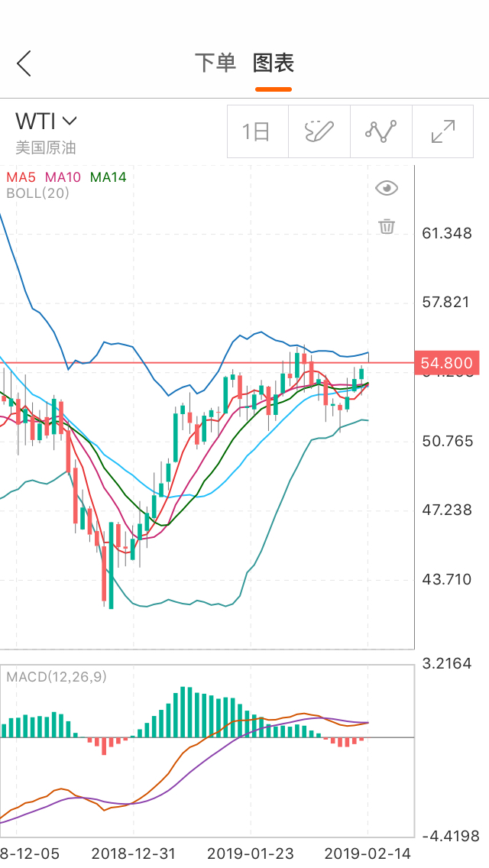Select the 图表 tab
The height and width of the screenshot is (868, 489).
[274, 63]
